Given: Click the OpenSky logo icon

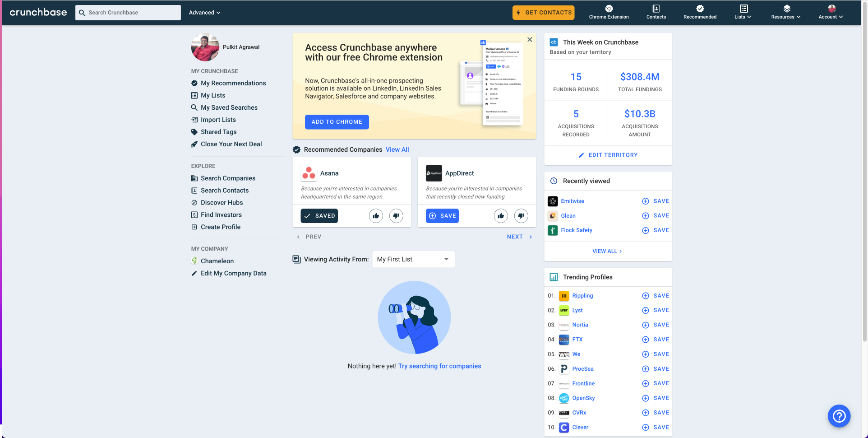Looking at the screenshot, I should click(x=564, y=398).
